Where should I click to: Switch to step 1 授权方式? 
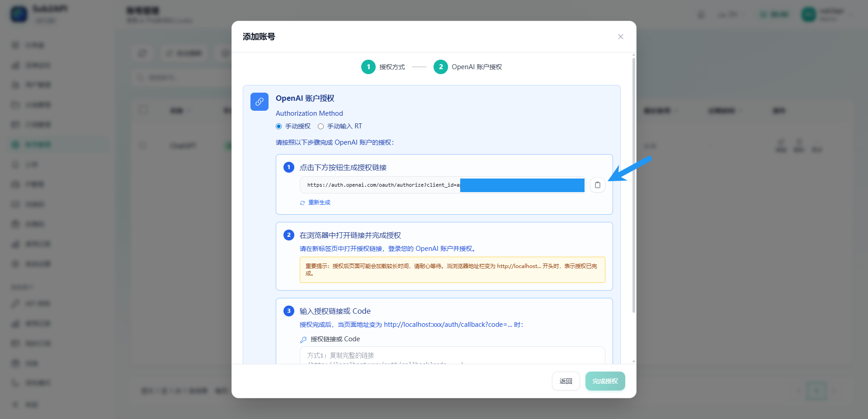tap(368, 66)
